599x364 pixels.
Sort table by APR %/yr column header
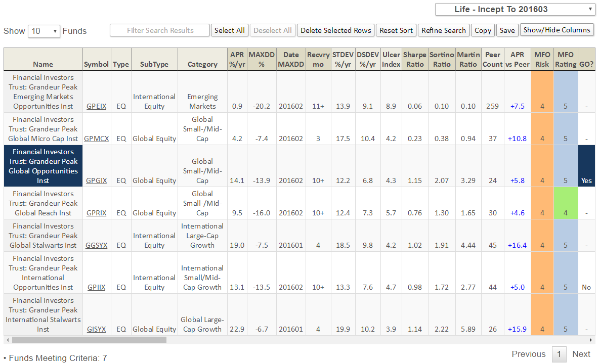pyautogui.click(x=237, y=59)
